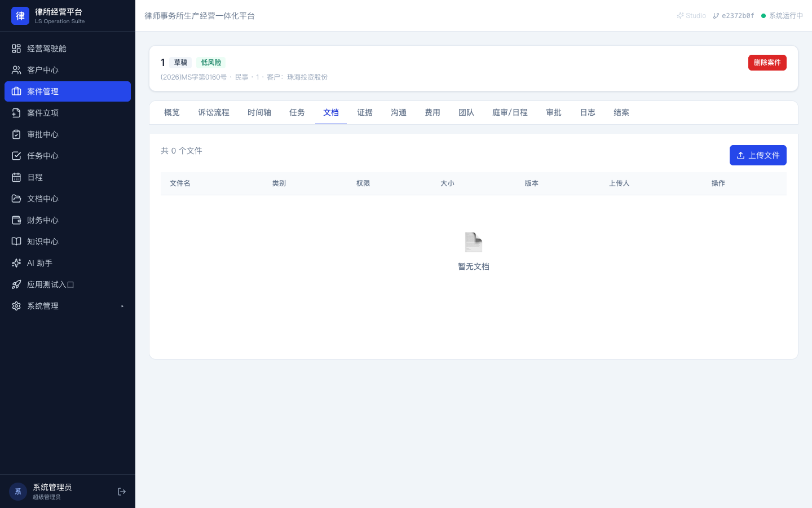Screen dimensions: 812x508
Task: Click the 财务中心 wallet icon
Action: 16,220
